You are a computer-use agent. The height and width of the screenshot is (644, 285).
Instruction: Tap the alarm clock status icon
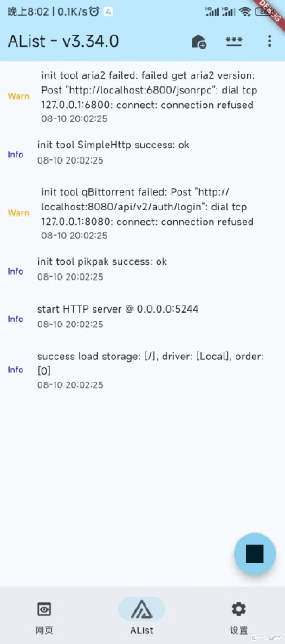tap(94, 11)
